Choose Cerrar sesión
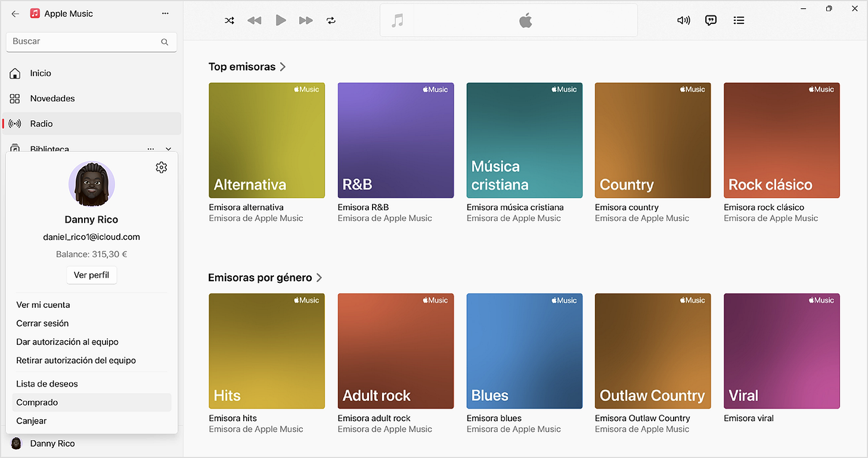The height and width of the screenshot is (458, 868). pyautogui.click(x=92, y=323)
